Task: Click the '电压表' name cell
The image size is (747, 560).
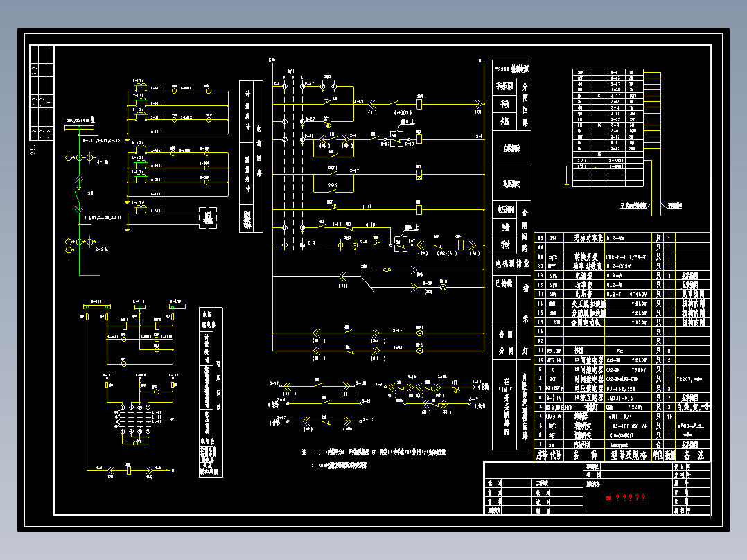Action: pos(583,294)
